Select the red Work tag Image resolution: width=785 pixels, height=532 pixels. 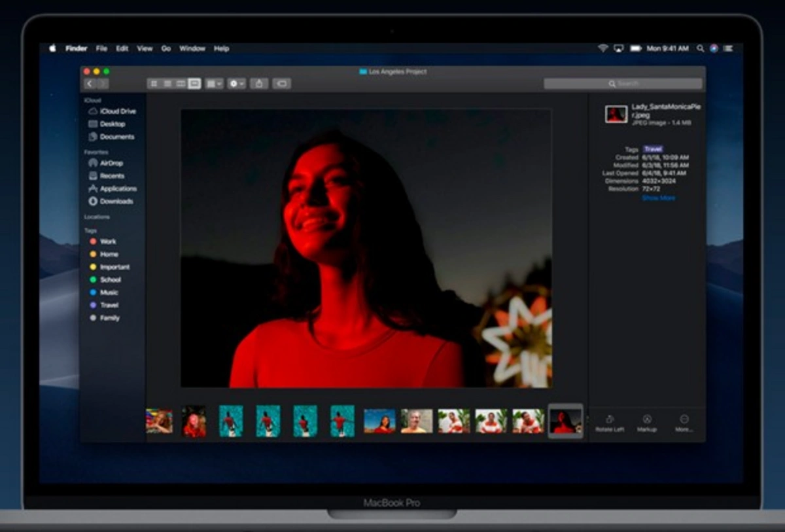(x=107, y=241)
